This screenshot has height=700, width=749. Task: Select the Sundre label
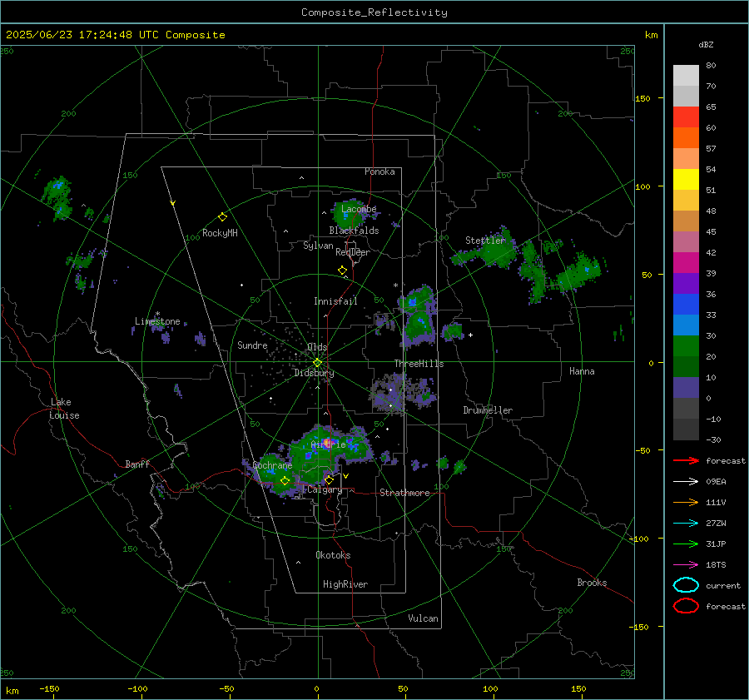(x=252, y=345)
